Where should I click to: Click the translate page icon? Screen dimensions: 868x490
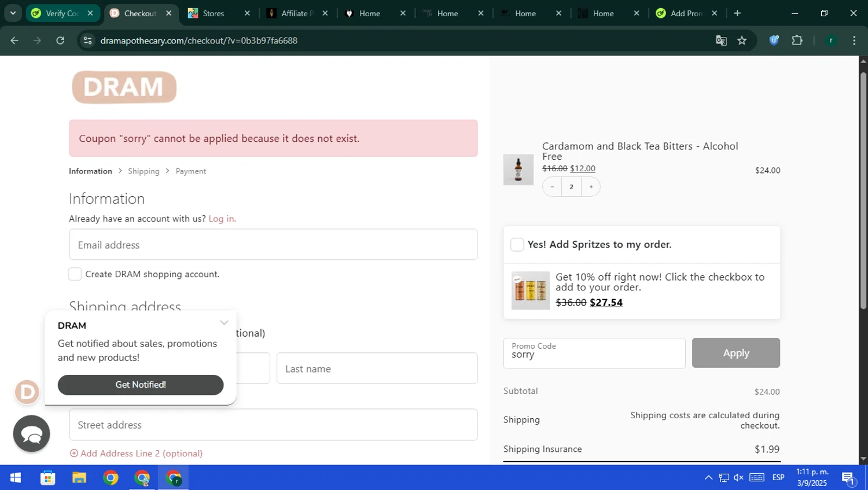coord(721,40)
